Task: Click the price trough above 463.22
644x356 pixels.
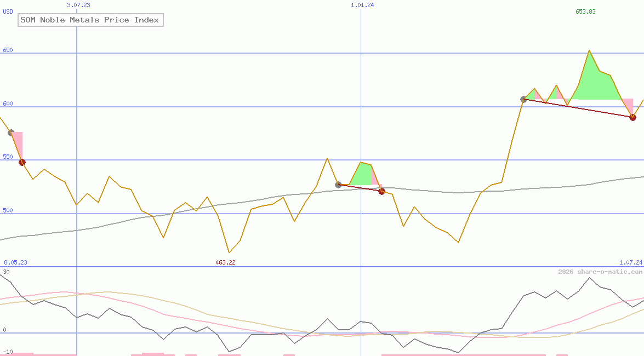Action: pyautogui.click(x=229, y=252)
